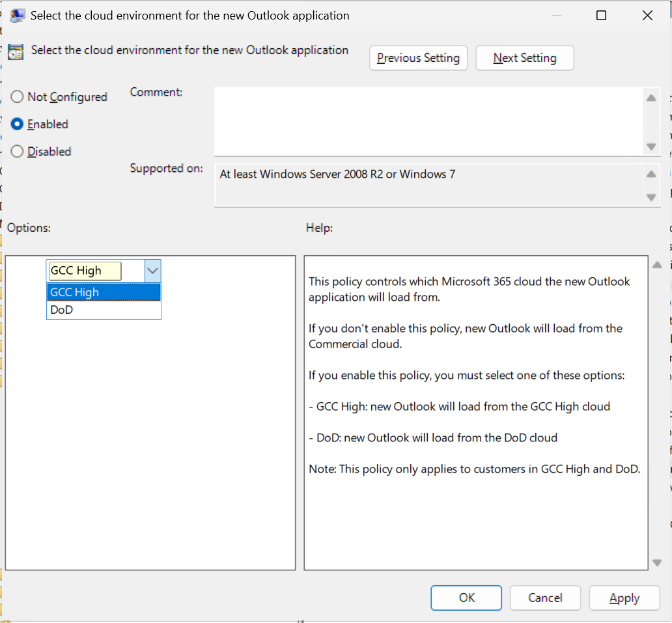Click inside the Comment text box
Viewport: 672px width, 623px height.
pos(428,122)
